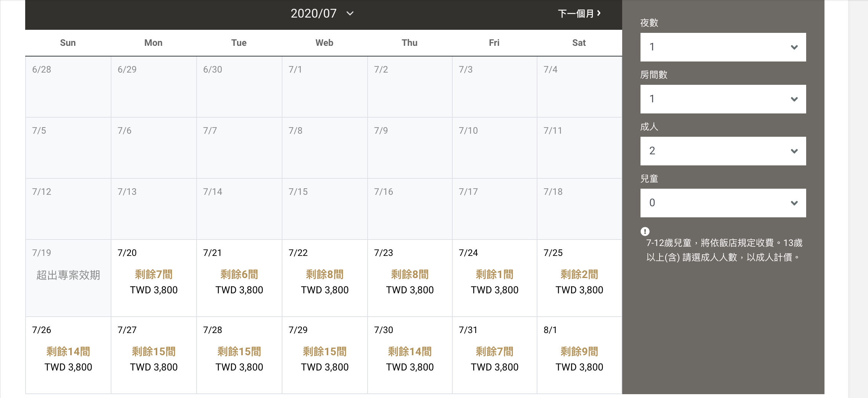The width and height of the screenshot is (868, 398).
Task: Click the chevron beside 2020/07 month title
Action: 350,13
